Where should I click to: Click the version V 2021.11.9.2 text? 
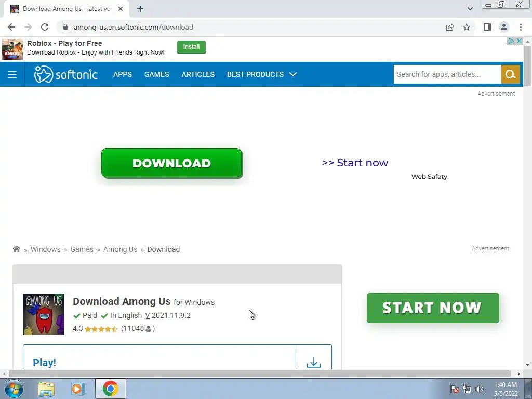[x=168, y=315]
